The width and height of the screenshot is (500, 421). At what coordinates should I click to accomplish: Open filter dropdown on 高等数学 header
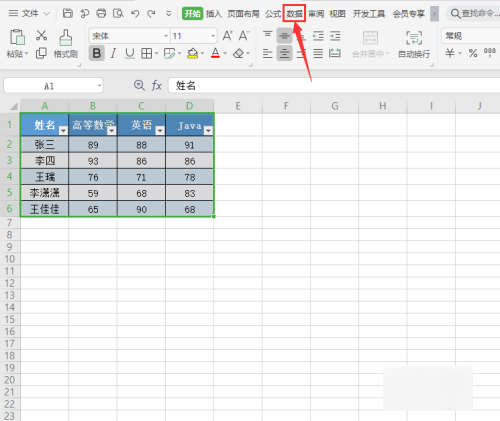[112, 131]
